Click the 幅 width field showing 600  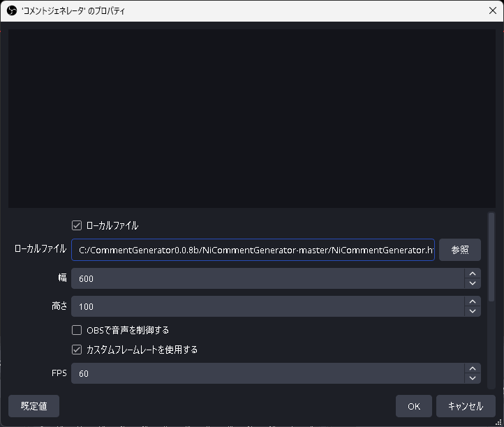[x=268, y=278]
